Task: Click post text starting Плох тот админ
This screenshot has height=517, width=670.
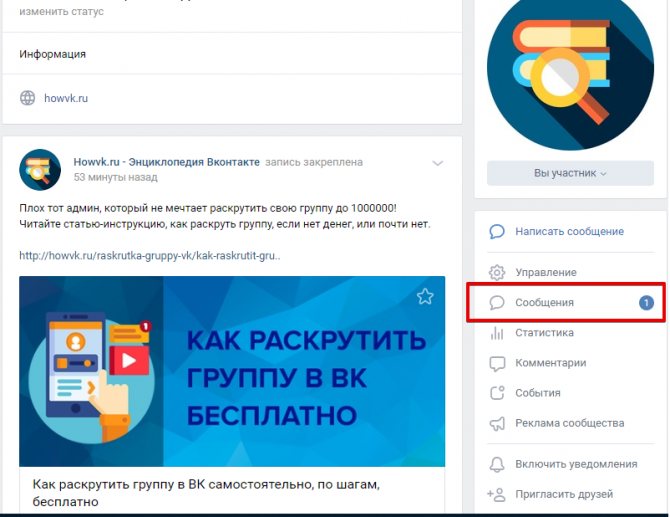Action: pyautogui.click(x=225, y=216)
